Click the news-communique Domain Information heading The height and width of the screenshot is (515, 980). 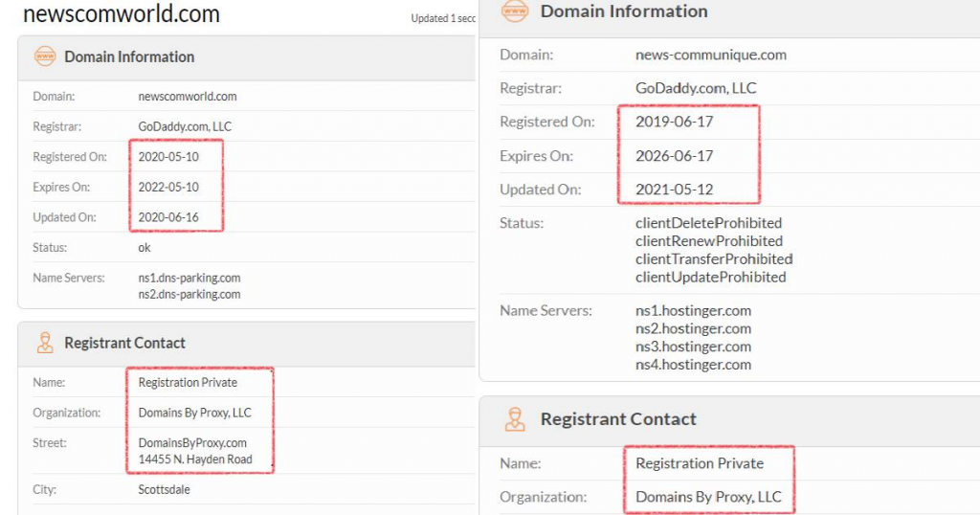[624, 11]
